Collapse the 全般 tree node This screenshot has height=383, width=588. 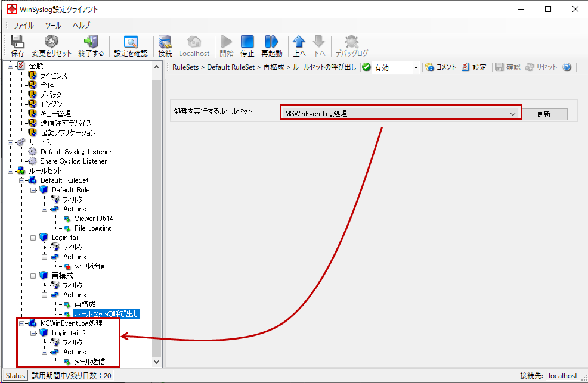(11, 66)
